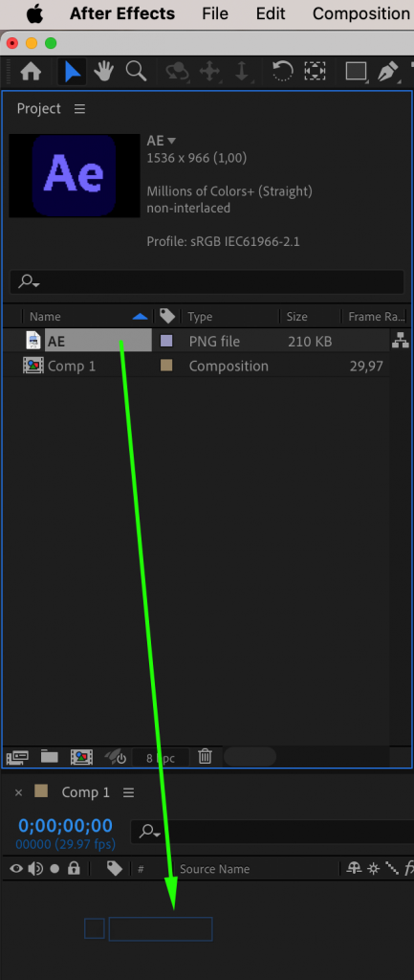Screen dimensions: 414x980
Task: Open the Composition menu
Action: (x=360, y=13)
